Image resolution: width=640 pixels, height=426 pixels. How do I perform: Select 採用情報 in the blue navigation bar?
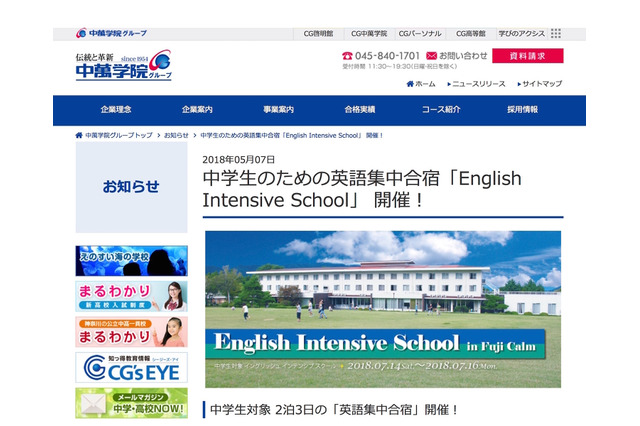522,109
